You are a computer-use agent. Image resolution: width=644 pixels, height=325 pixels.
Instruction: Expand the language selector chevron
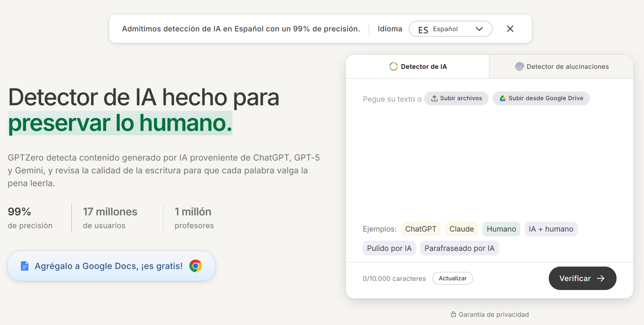479,29
